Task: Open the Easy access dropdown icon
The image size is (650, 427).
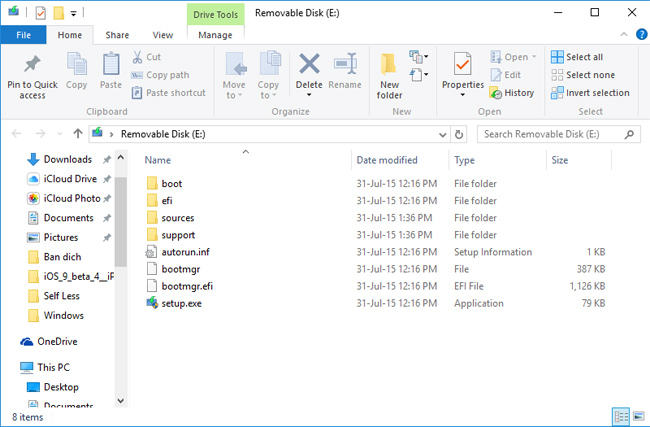Action: (x=418, y=75)
